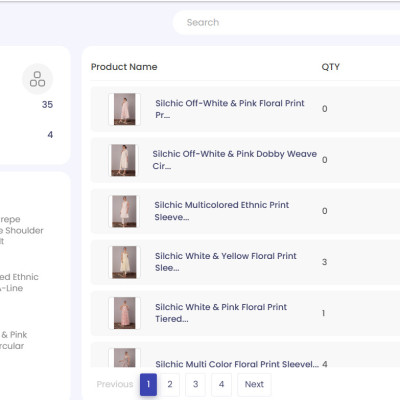The height and width of the screenshot is (400, 400).
Task: Go to page 3 in pagination
Action: (x=196, y=384)
